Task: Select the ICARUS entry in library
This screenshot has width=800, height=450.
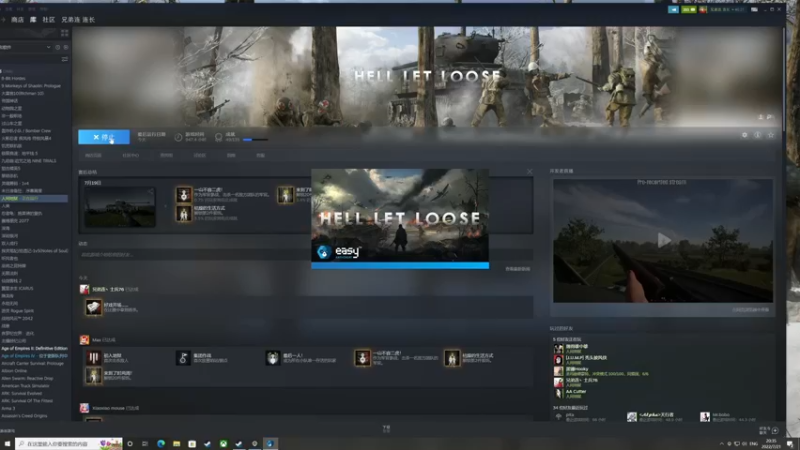Action: coord(18,288)
